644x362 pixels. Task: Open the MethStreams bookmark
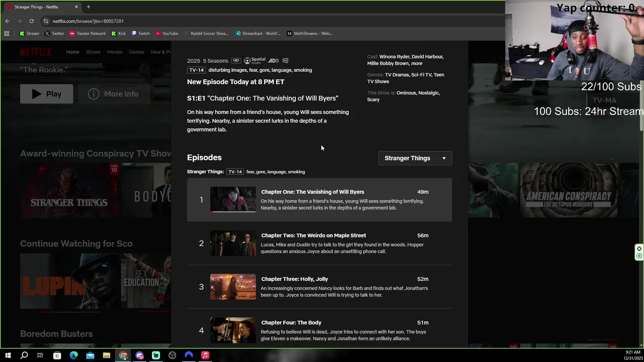click(x=309, y=34)
